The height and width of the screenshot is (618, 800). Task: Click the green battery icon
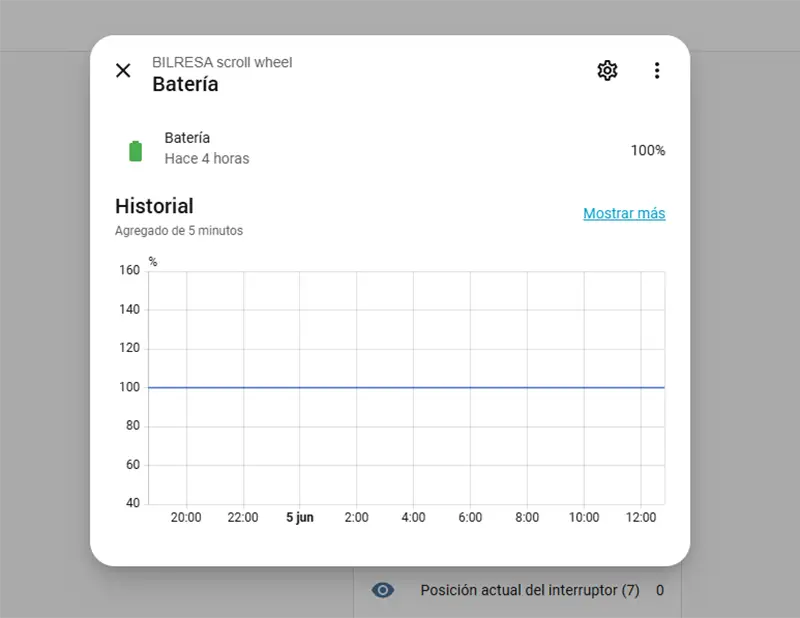click(x=135, y=151)
